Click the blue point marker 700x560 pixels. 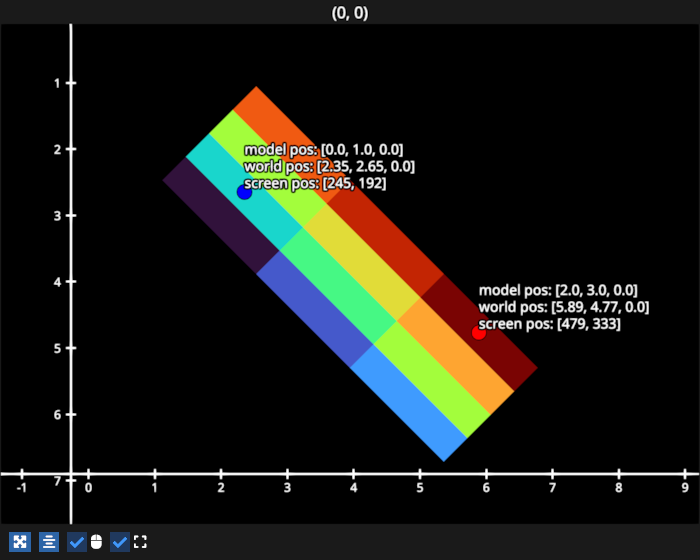tap(244, 192)
